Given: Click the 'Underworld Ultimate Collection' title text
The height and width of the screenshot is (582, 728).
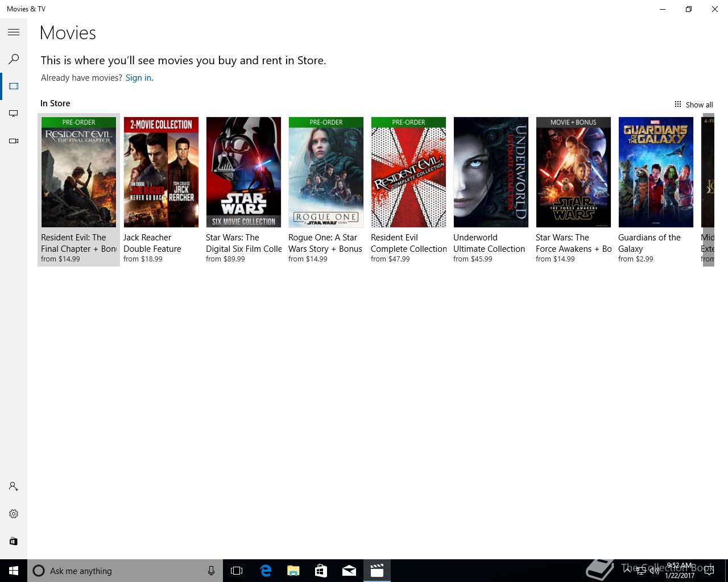Looking at the screenshot, I should point(489,243).
